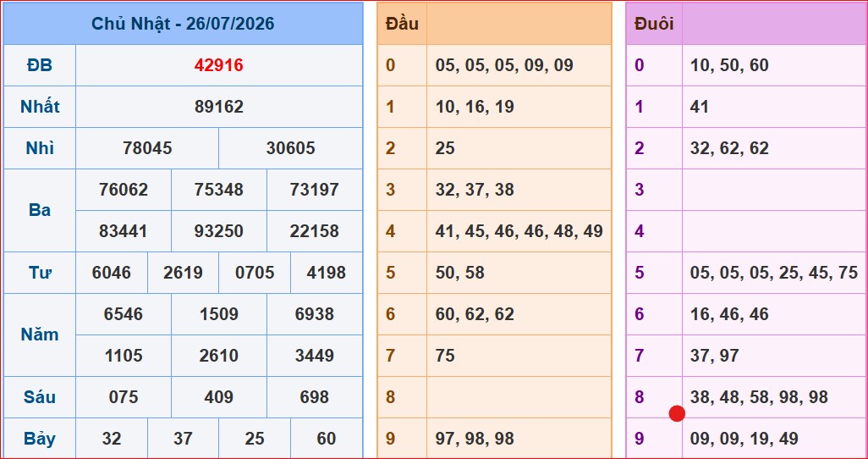Screen dimensions: 868x459
Task: Select Ba prize number 76062
Action: tap(124, 191)
